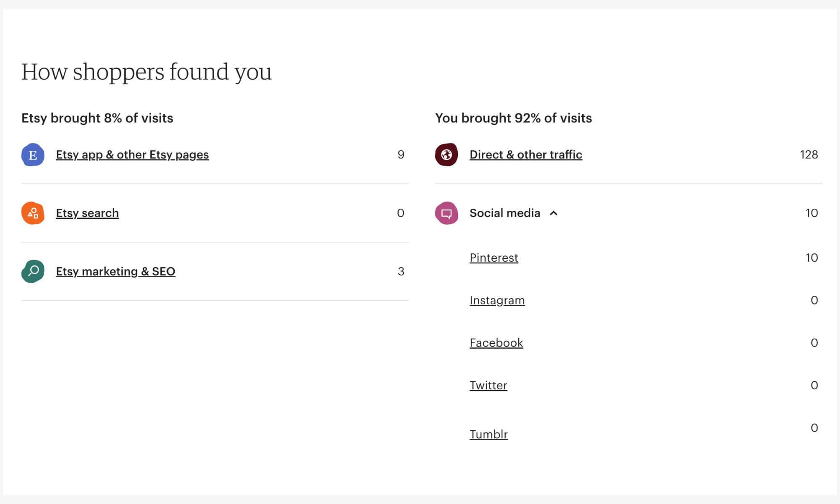
Task: Collapse the Social media section
Action: click(554, 213)
